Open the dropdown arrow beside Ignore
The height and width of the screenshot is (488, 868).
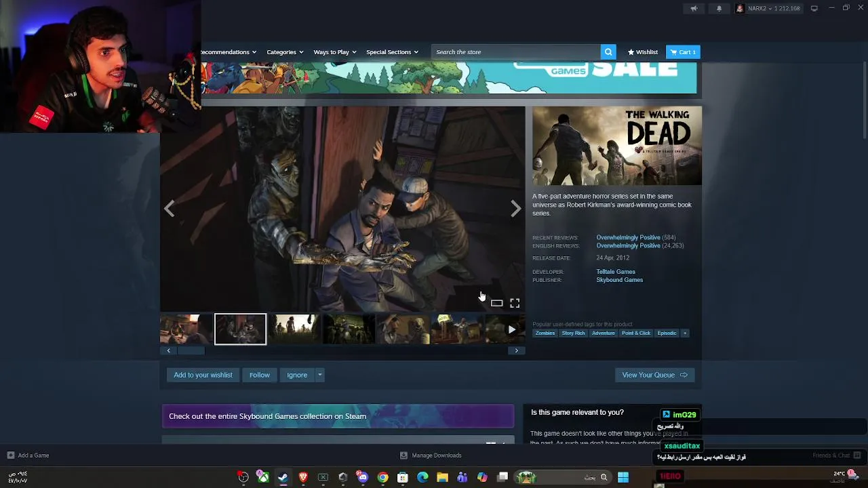coord(319,375)
